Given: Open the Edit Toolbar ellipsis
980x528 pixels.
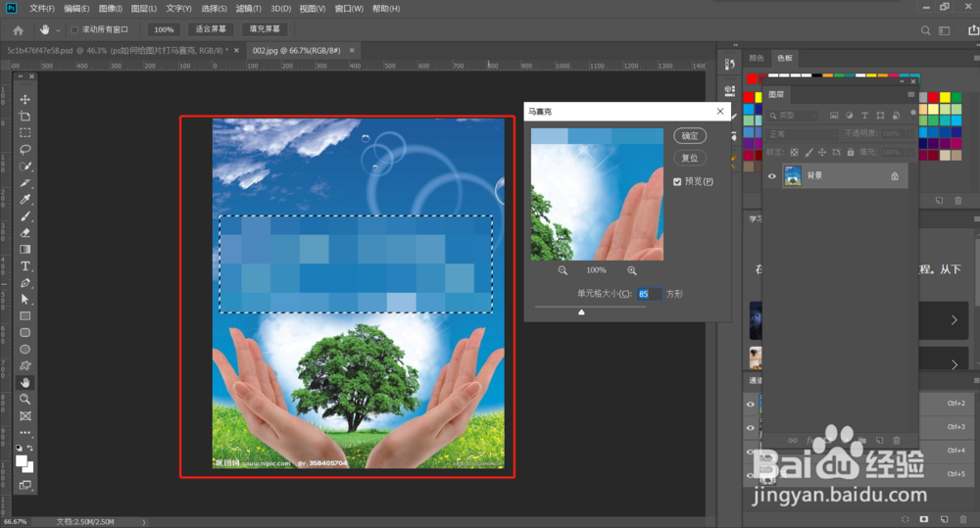Looking at the screenshot, I should point(25,432).
